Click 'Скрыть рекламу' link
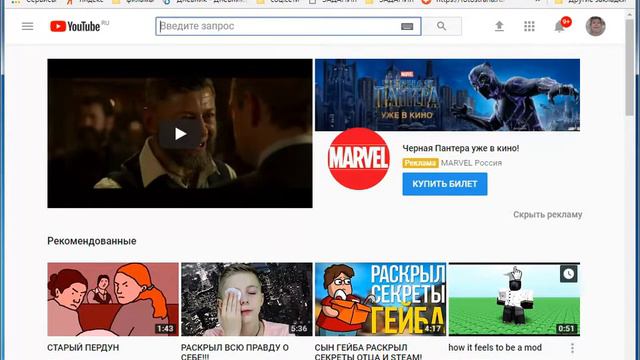640x360 pixels. coord(548,215)
